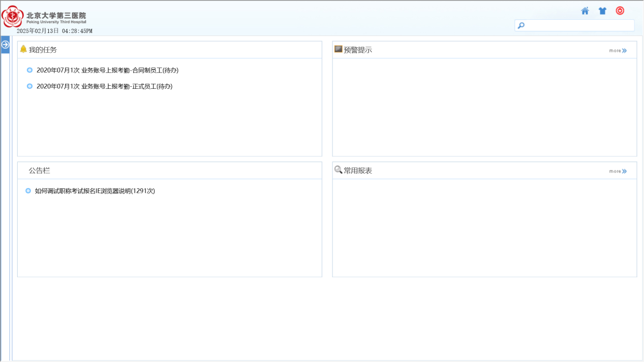Click the magnifier icon in search box

coord(521,25)
